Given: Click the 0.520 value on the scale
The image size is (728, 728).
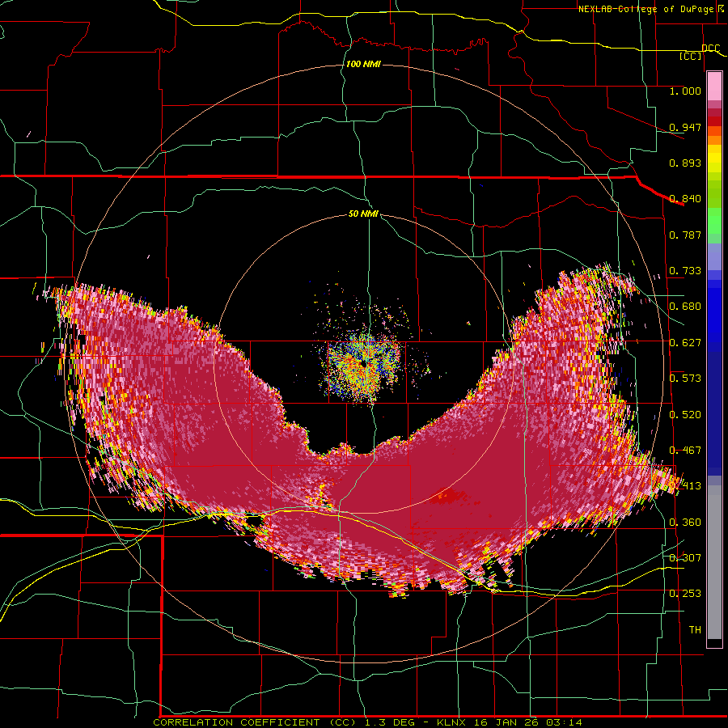Looking at the screenshot, I should (685, 415).
